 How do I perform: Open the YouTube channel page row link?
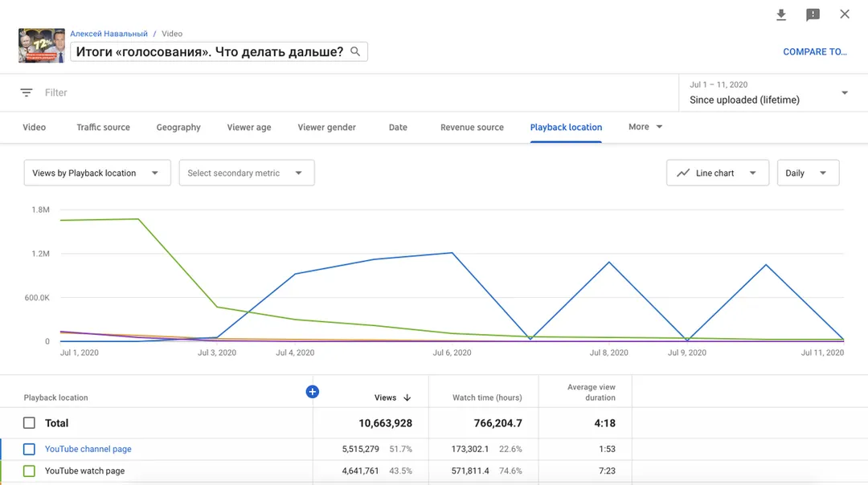click(x=88, y=449)
